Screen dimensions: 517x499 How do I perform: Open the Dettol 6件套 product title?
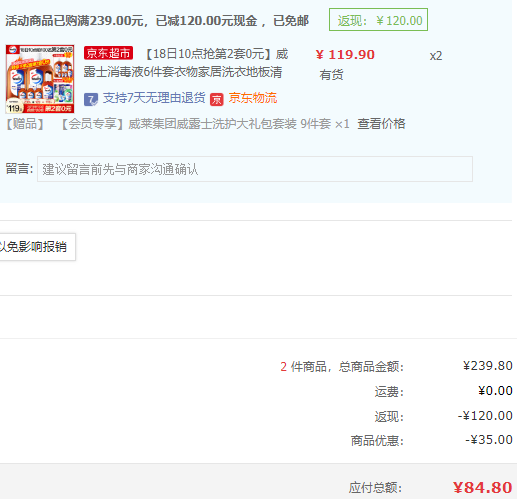(x=185, y=63)
